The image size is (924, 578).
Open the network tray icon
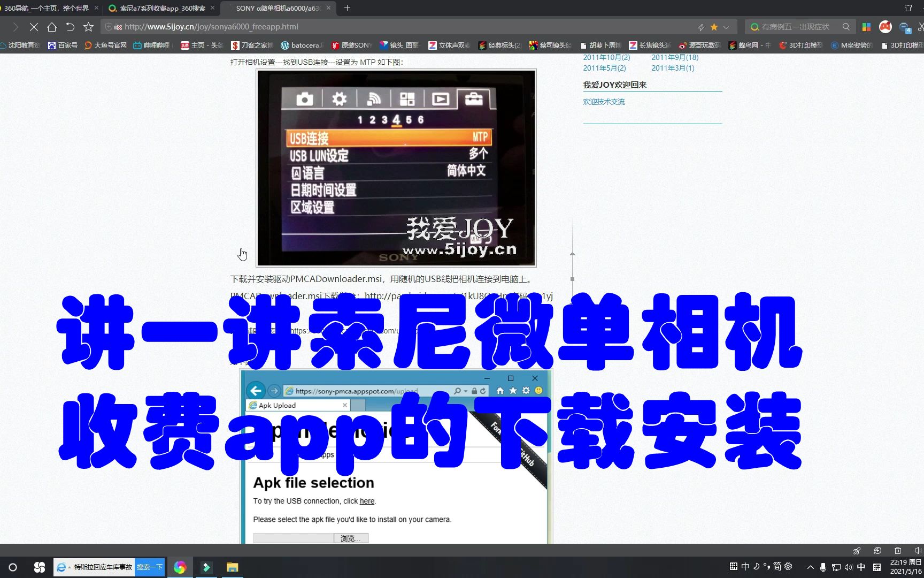[836, 567]
